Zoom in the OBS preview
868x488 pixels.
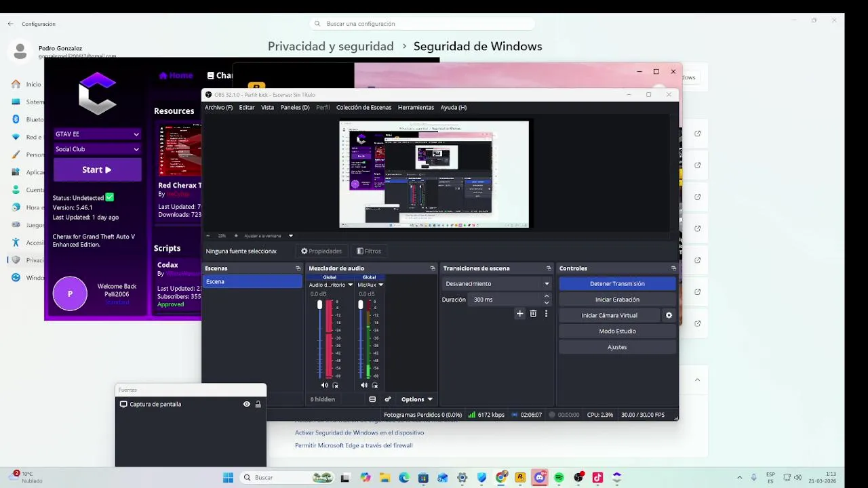pos(235,236)
